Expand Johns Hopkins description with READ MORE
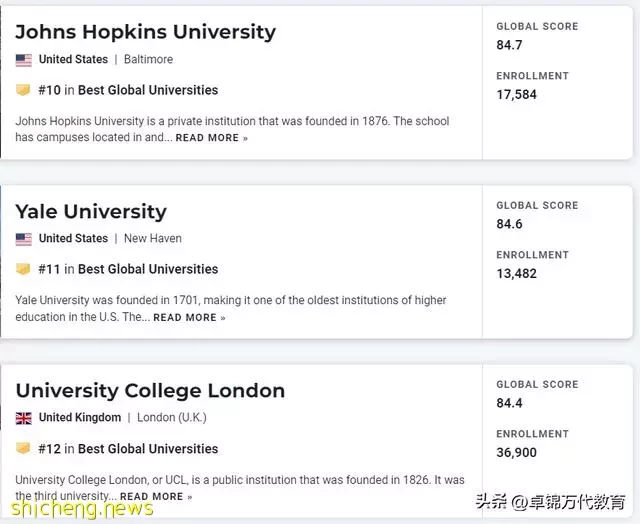The height and width of the screenshot is (524, 640). tap(211, 138)
